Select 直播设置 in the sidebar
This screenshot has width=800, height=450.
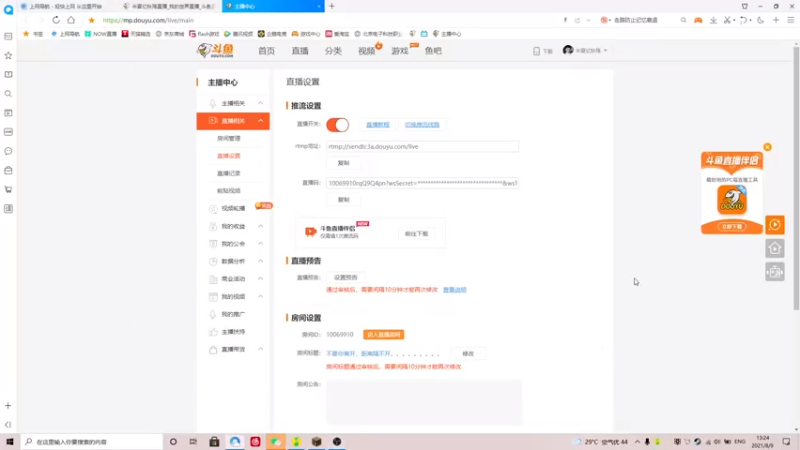pyautogui.click(x=229, y=156)
